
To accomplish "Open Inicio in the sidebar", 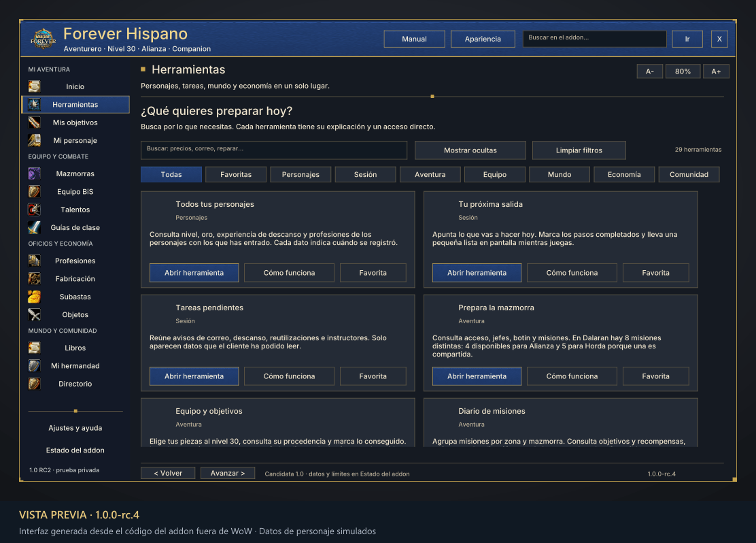I will click(75, 86).
